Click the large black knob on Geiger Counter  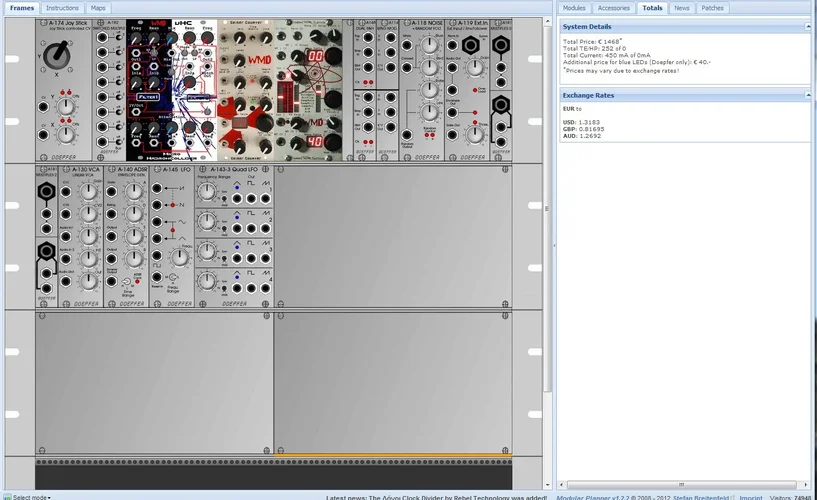pyautogui.click(x=264, y=123)
